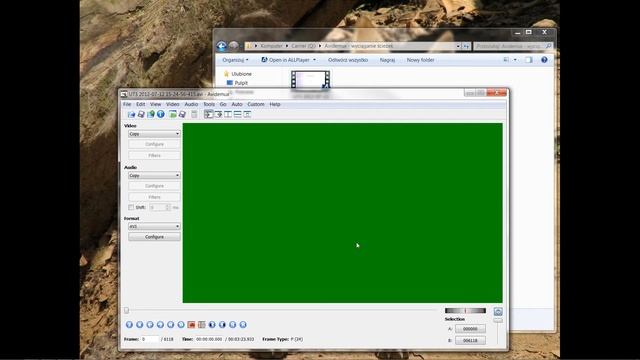
Task: Click the Time 00:00:00.000 input field
Action: (x=209, y=339)
